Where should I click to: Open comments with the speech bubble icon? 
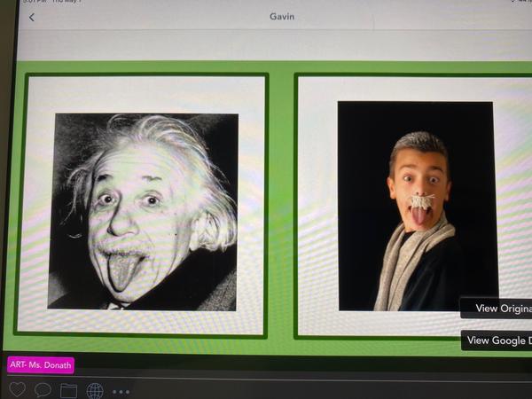43,390
